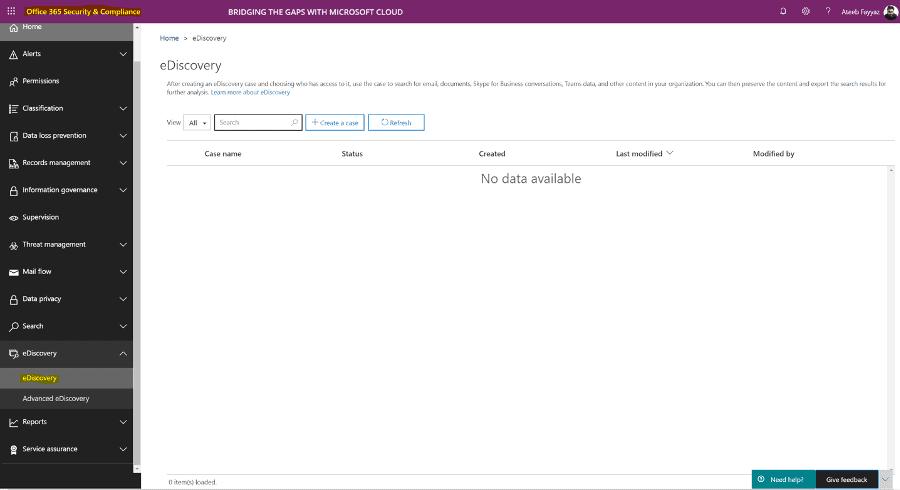Collapse the eDiscovery section chevron

123,353
